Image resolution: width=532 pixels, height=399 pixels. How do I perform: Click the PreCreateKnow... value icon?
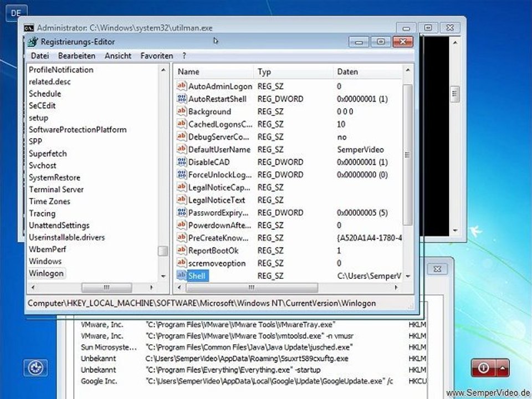pos(182,238)
